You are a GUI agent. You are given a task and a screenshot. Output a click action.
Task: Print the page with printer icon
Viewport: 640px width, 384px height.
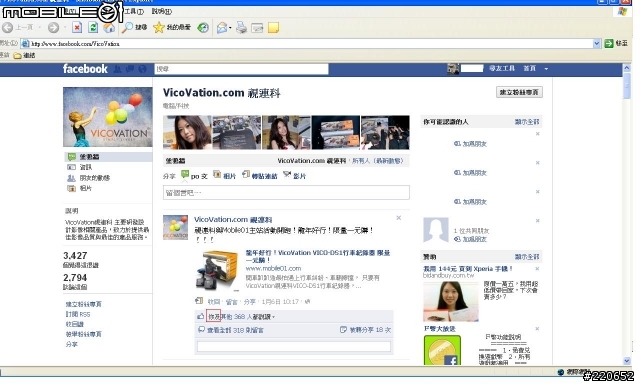[242, 28]
